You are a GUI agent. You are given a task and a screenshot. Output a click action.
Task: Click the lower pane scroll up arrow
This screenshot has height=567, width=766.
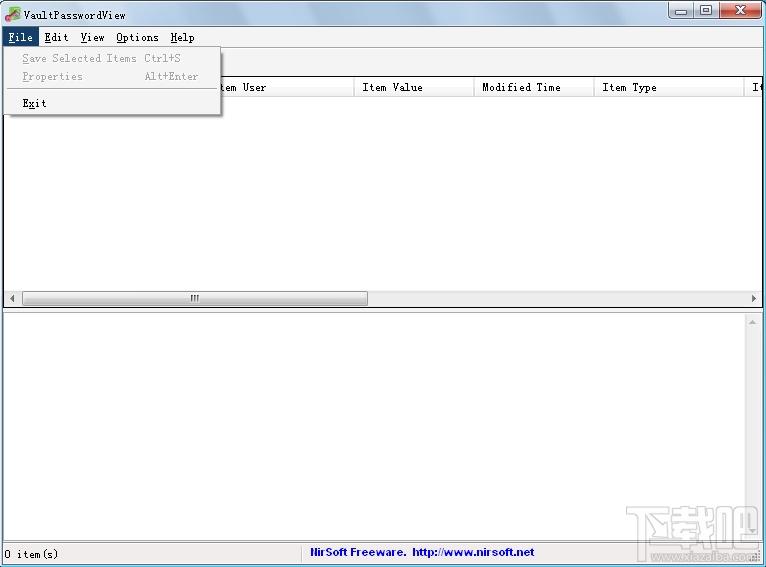(x=752, y=322)
